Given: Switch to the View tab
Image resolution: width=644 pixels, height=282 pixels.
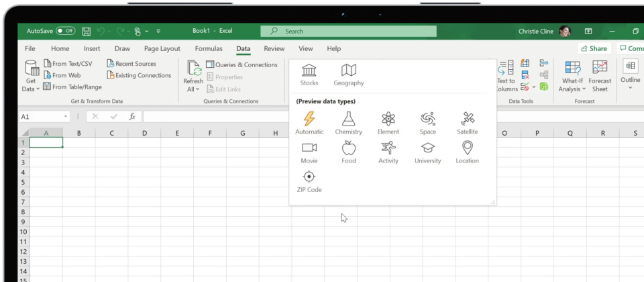Looking at the screenshot, I should (306, 48).
